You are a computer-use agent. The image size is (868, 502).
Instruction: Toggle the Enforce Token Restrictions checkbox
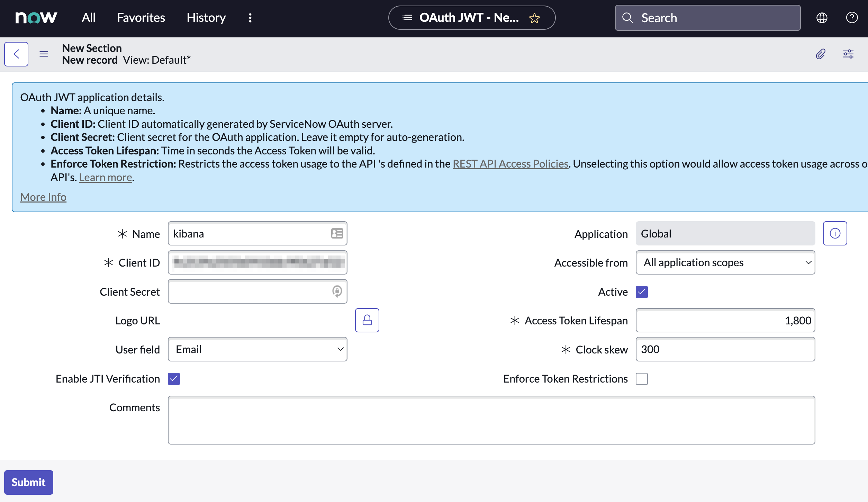point(642,378)
